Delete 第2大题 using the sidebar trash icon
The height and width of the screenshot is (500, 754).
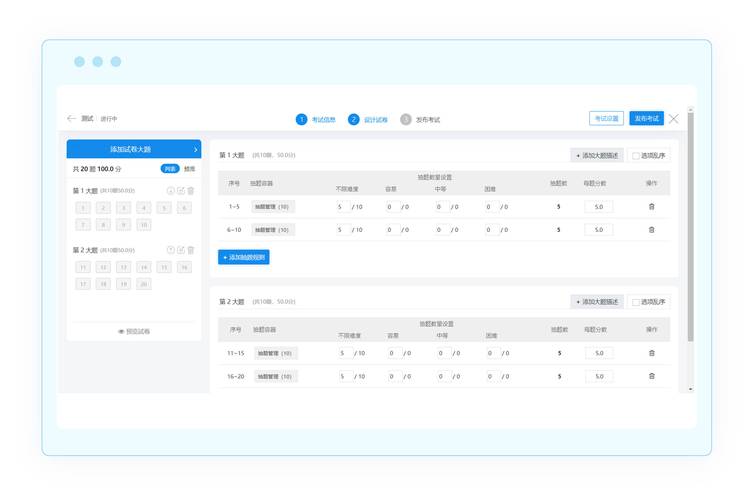click(x=191, y=250)
